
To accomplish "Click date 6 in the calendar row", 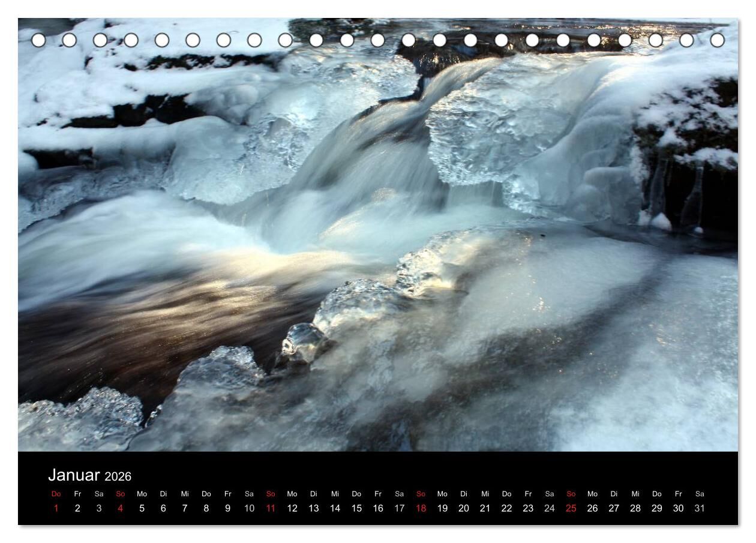I will pyautogui.click(x=163, y=508).
